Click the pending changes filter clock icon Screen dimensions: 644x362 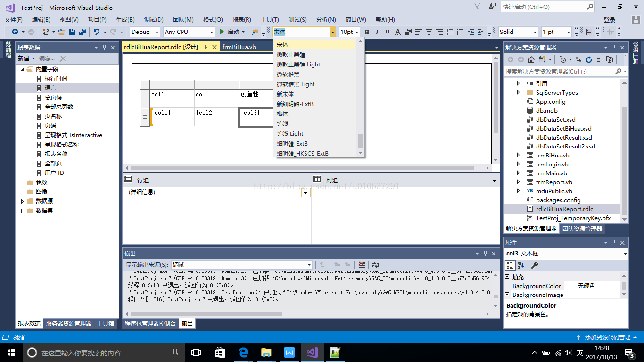point(563,59)
